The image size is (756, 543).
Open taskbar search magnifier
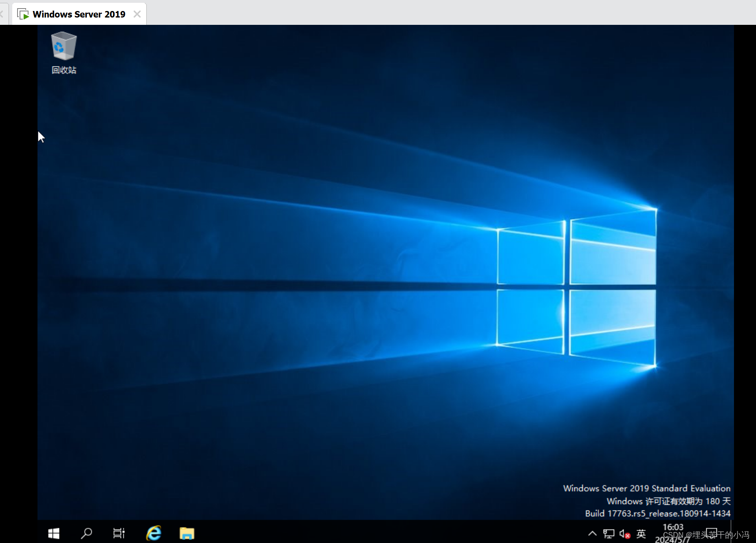click(86, 533)
